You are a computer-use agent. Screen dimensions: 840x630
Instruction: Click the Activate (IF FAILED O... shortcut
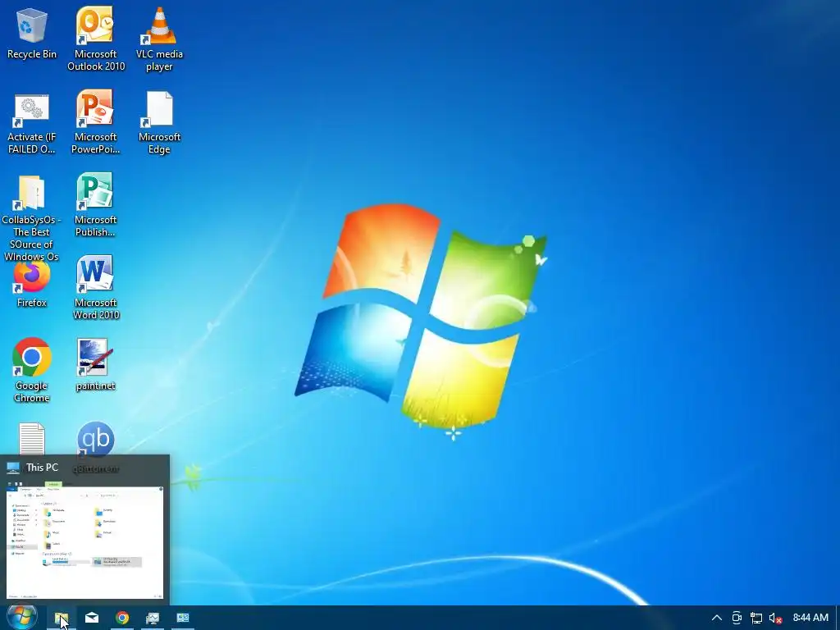(x=32, y=122)
